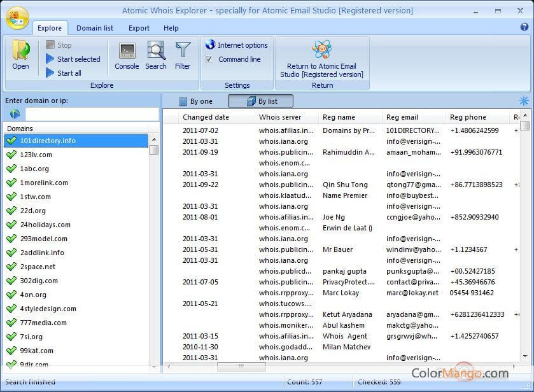Select 4on.org in domains list

pos(76,295)
